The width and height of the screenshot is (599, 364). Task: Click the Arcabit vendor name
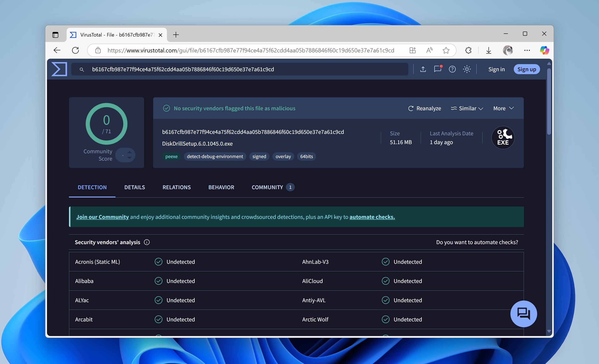[x=84, y=319]
